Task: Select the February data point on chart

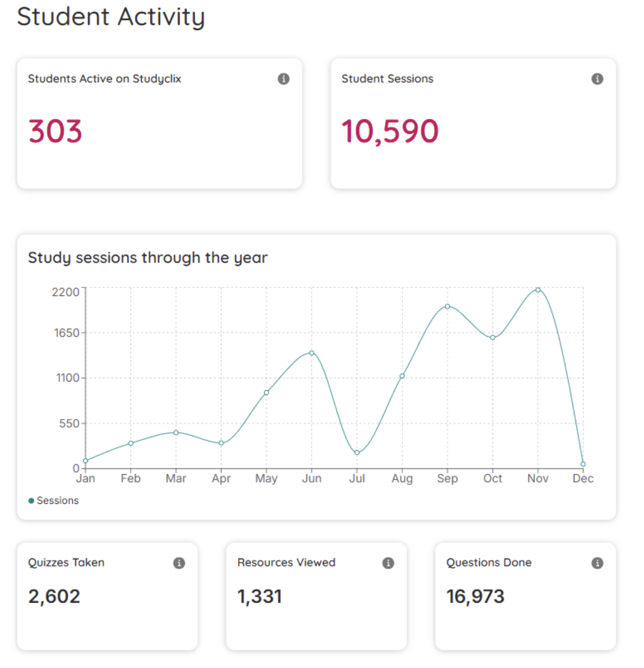Action: pyautogui.click(x=131, y=443)
